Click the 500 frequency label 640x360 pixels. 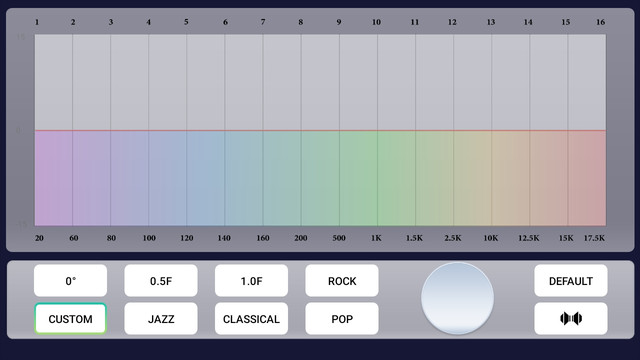click(x=339, y=238)
